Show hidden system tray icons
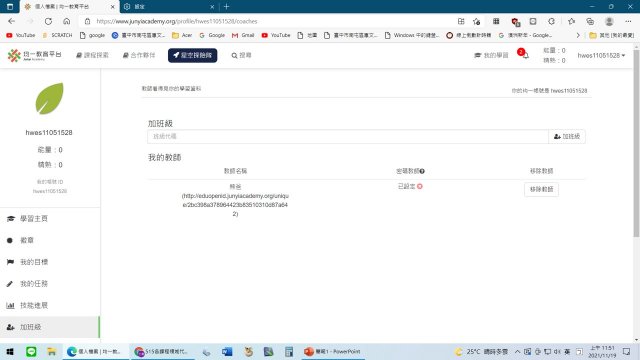 [517, 351]
